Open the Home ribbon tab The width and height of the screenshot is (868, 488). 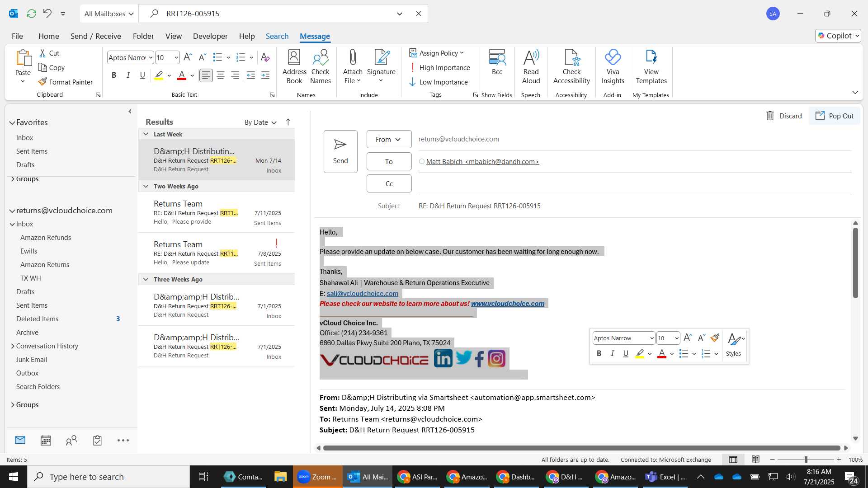coord(48,36)
